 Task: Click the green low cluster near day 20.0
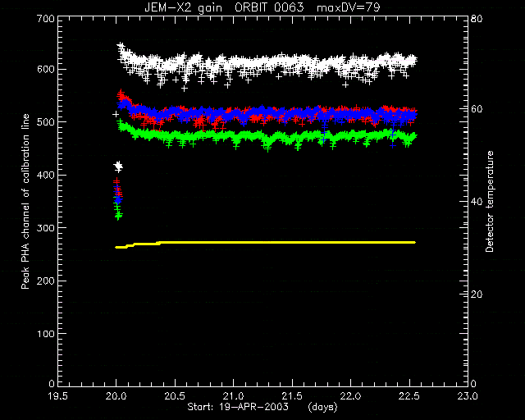coord(118,210)
